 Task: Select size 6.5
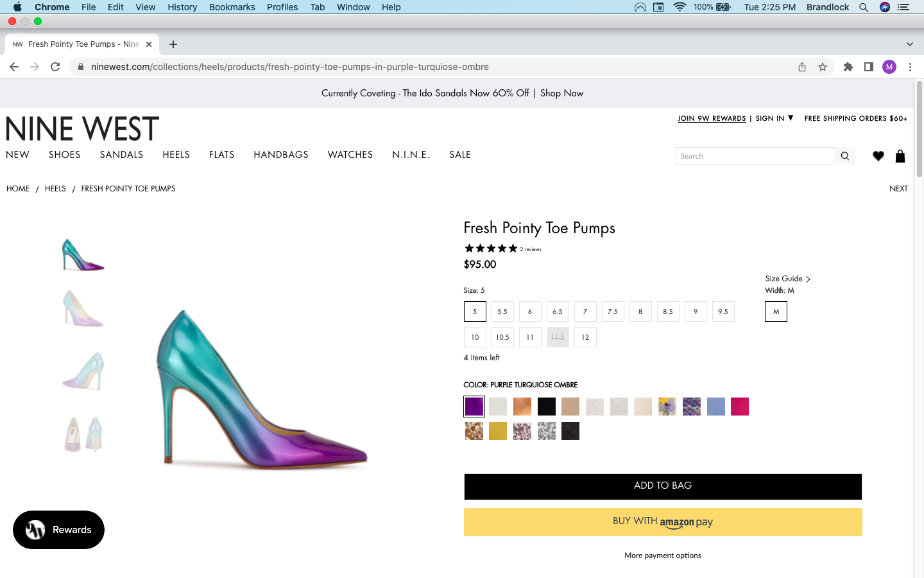558,311
